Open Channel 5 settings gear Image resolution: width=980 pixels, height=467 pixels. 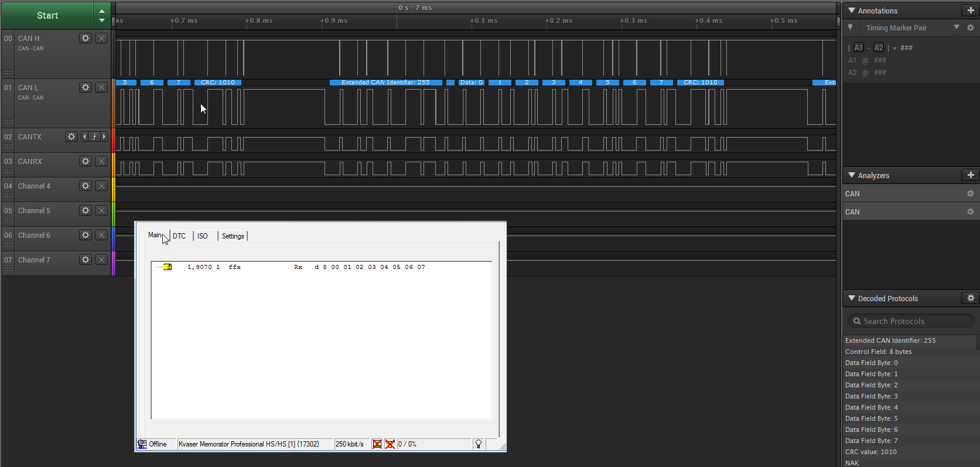(x=86, y=210)
